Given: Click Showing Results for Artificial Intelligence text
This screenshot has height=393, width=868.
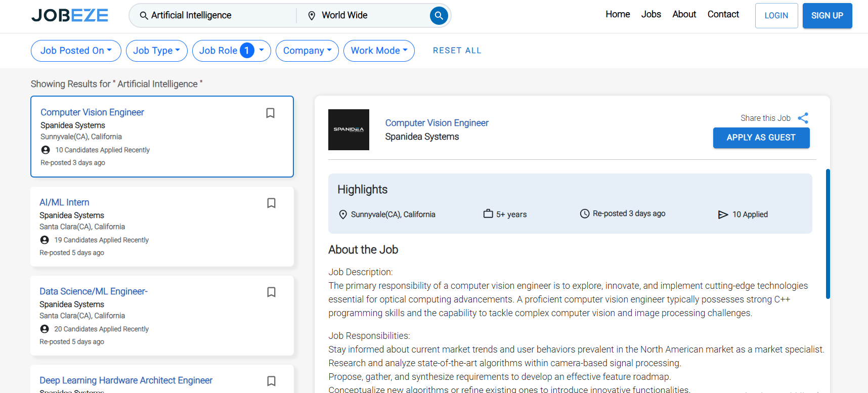Looking at the screenshot, I should click(117, 84).
